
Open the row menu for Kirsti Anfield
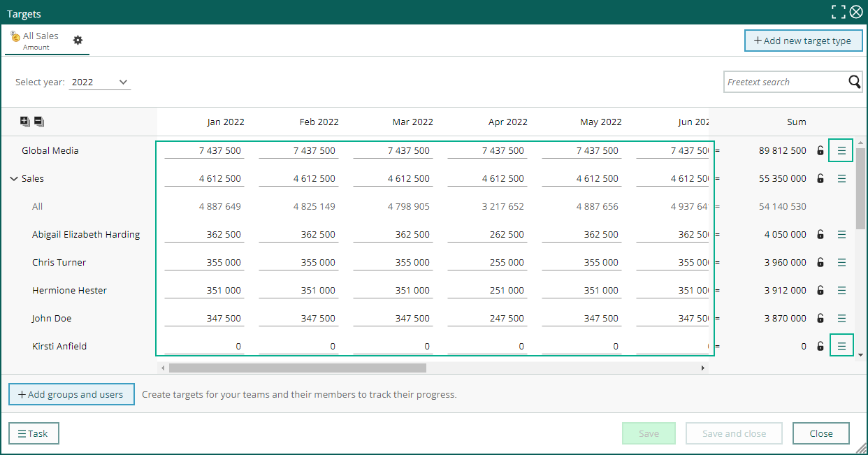click(841, 346)
